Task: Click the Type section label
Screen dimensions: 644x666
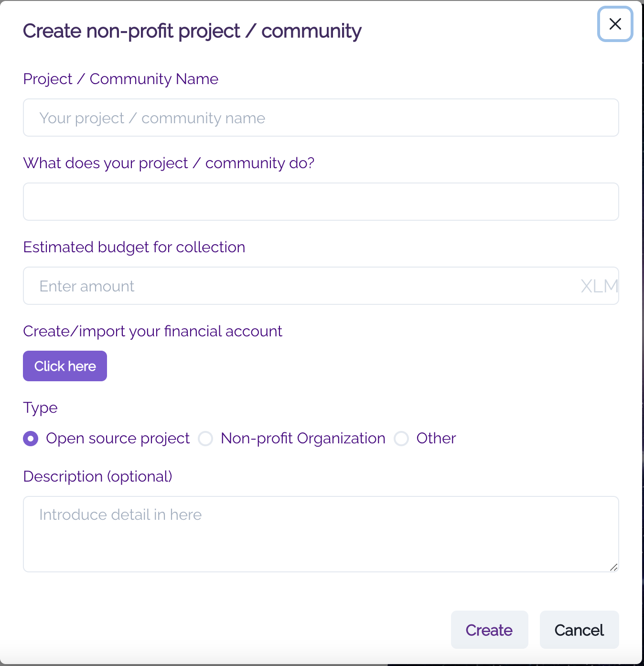Action: (40, 408)
